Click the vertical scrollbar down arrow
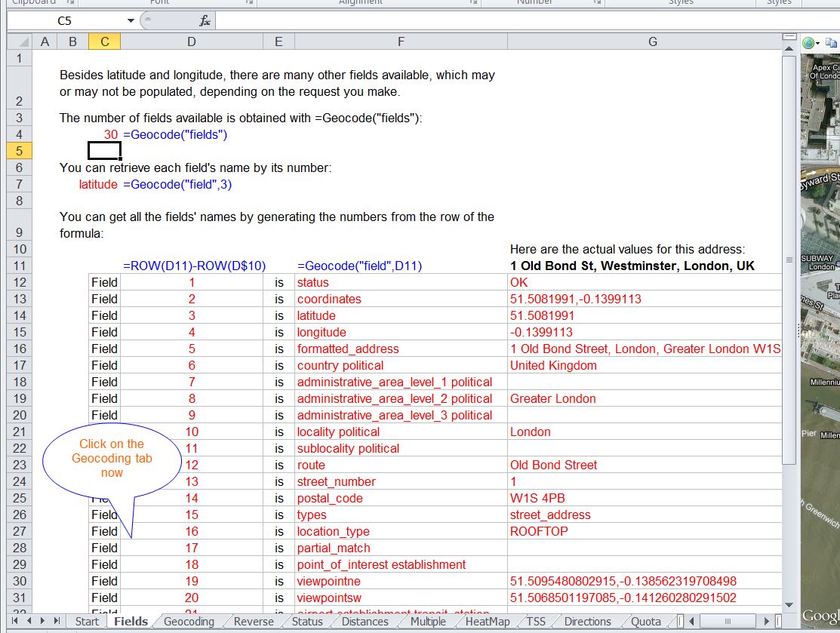This screenshot has width=840, height=633. [x=789, y=605]
